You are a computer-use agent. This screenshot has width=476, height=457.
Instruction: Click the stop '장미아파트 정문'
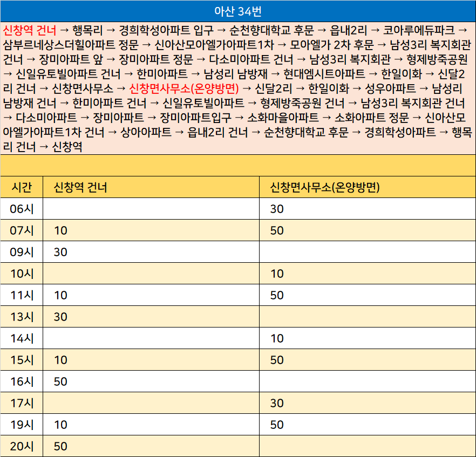pyautogui.click(x=156, y=59)
